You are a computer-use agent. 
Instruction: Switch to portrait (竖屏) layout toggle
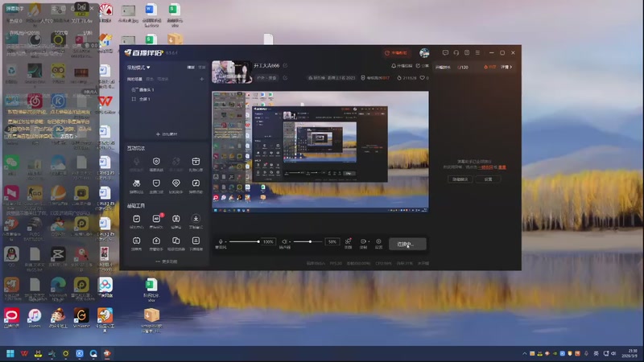(x=202, y=68)
